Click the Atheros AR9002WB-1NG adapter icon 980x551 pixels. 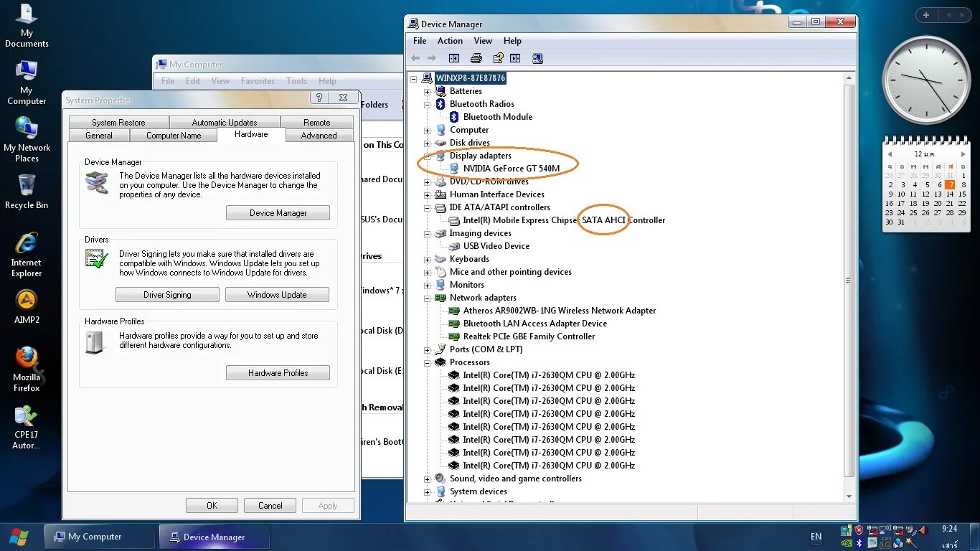[x=454, y=311]
